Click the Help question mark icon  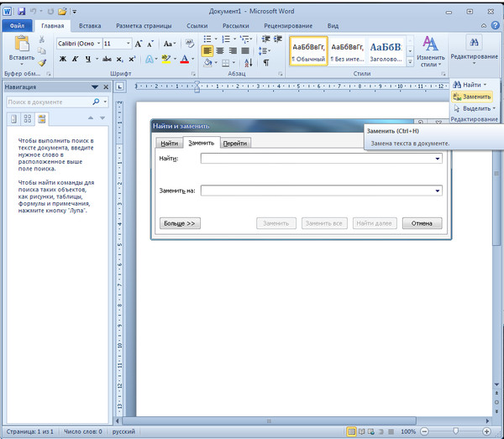pyautogui.click(x=496, y=25)
